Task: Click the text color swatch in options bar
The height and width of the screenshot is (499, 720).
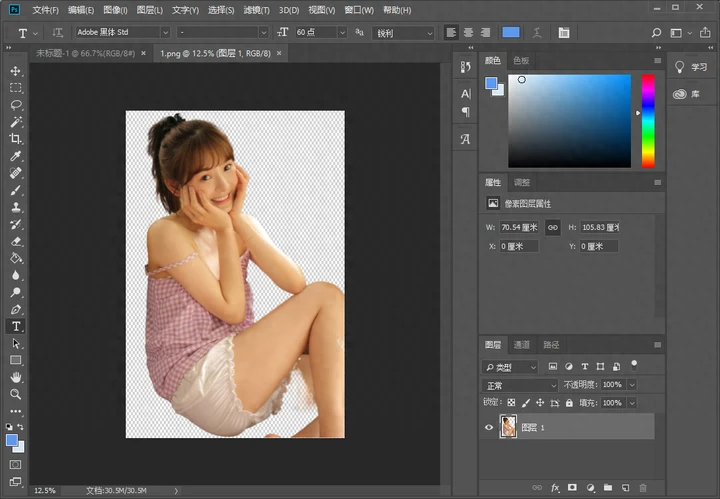Action: coord(511,32)
